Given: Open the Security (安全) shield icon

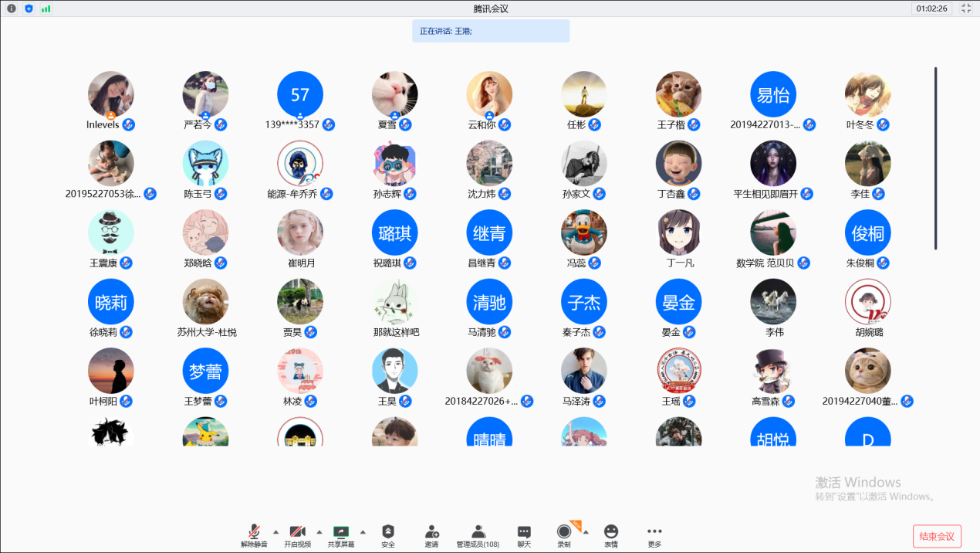Looking at the screenshot, I should 388,532.
